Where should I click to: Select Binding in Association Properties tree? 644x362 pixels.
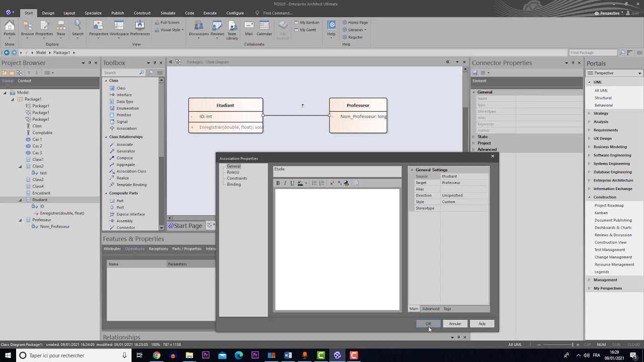pos(233,184)
